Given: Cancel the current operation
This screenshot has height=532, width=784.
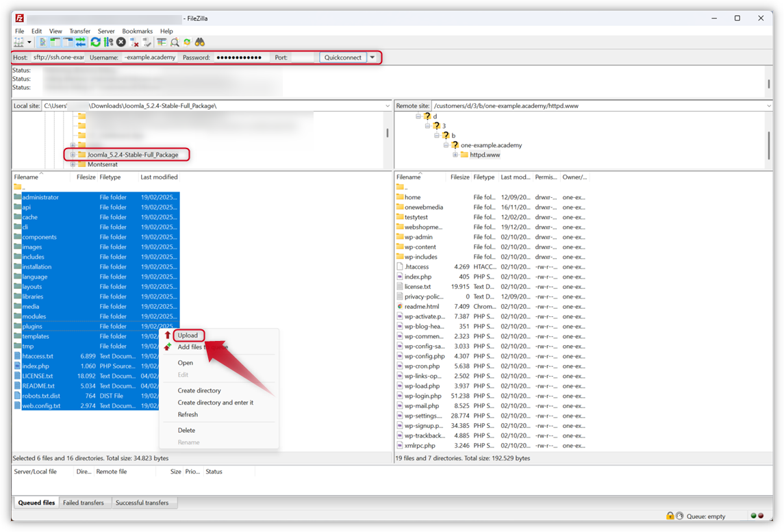Looking at the screenshot, I should coord(121,42).
